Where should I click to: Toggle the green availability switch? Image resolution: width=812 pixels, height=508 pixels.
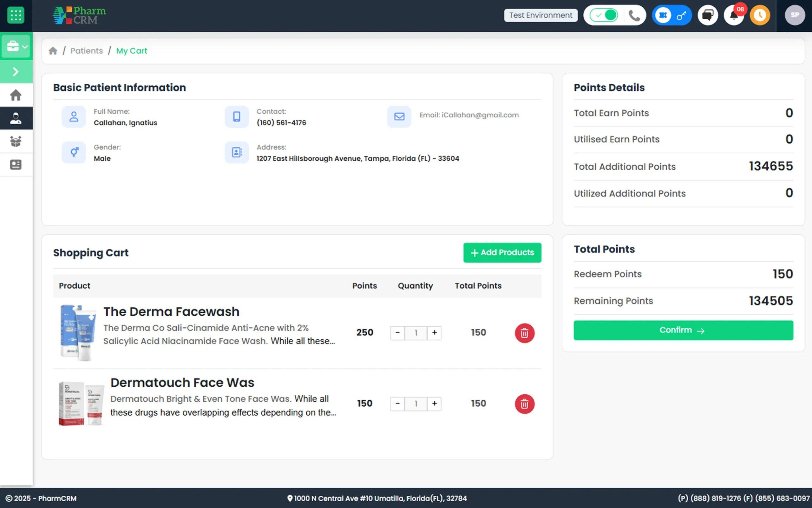(604, 15)
